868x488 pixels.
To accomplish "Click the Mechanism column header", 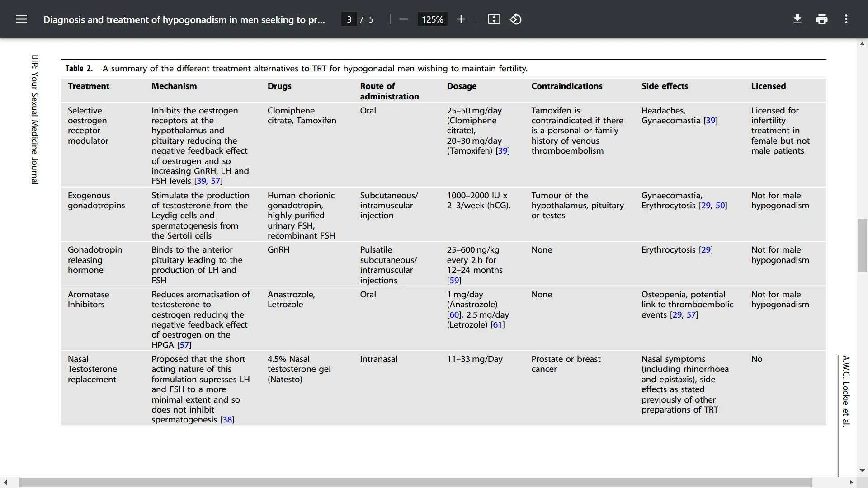I will click(x=174, y=86).
